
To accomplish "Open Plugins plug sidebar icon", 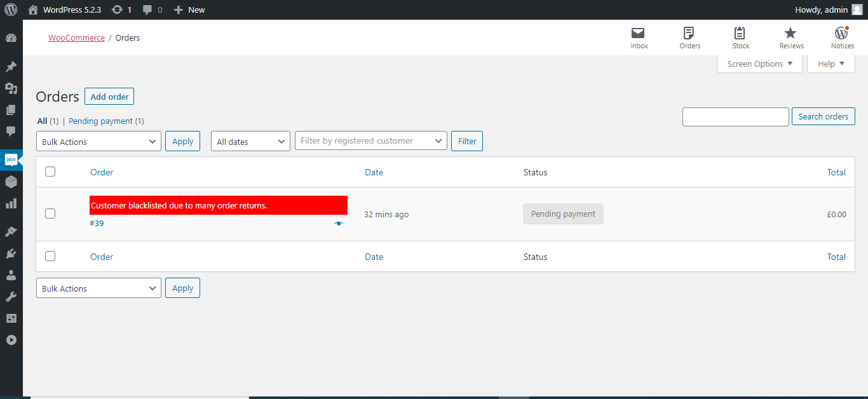I will point(11,254).
